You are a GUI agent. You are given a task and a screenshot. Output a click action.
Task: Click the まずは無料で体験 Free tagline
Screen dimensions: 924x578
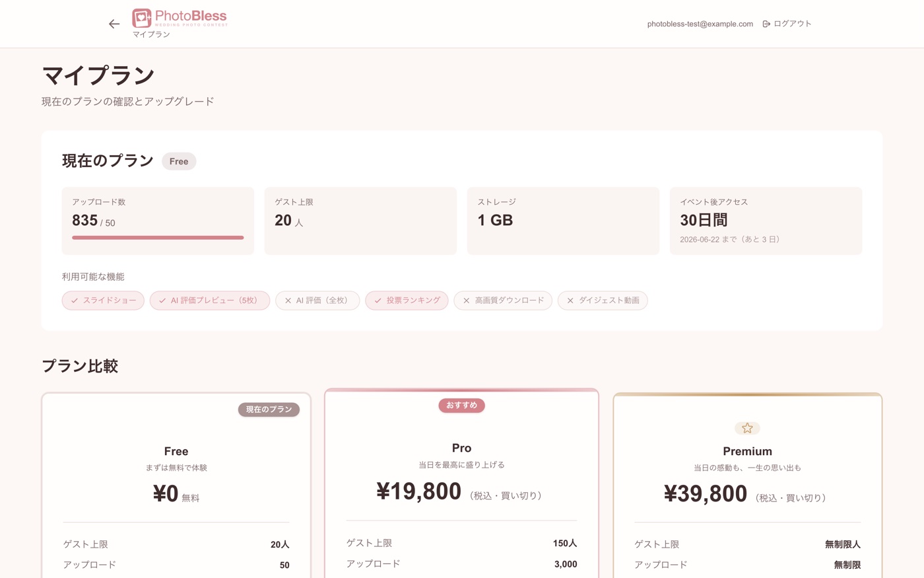point(176,468)
